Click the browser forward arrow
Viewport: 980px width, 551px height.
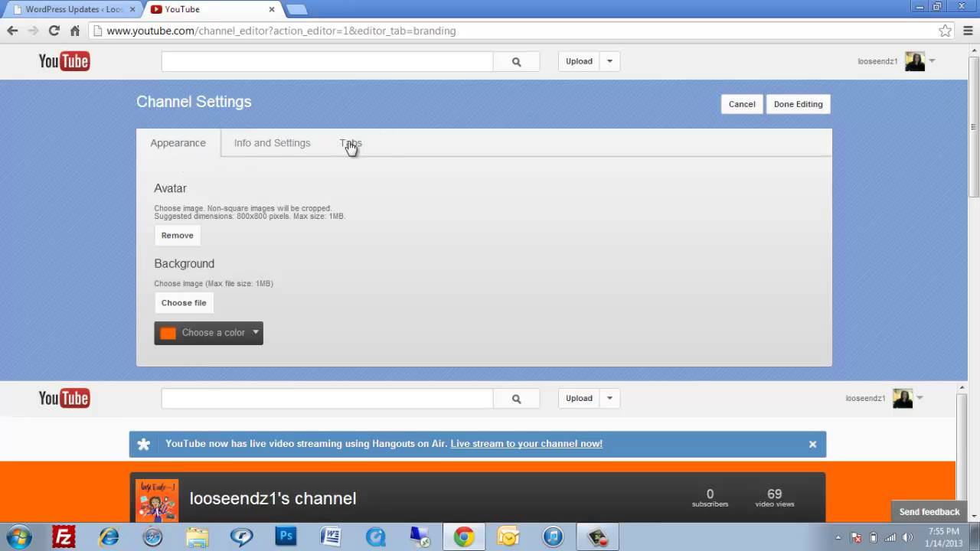pos(33,31)
